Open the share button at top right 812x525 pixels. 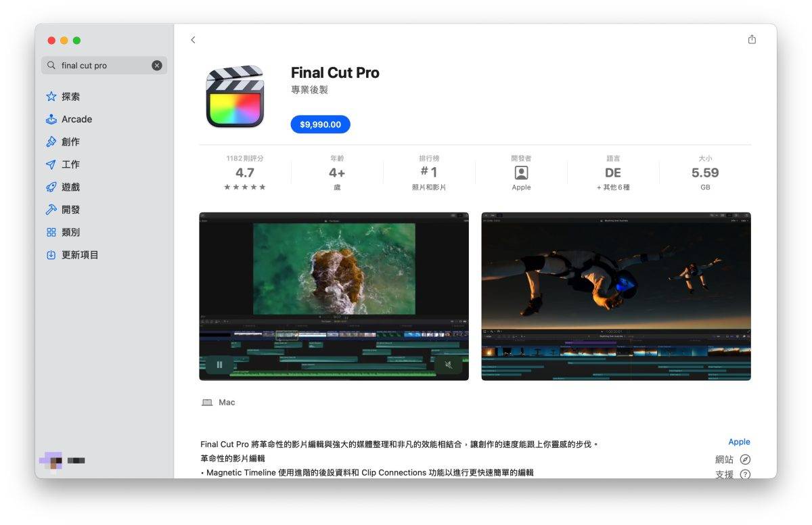click(752, 39)
